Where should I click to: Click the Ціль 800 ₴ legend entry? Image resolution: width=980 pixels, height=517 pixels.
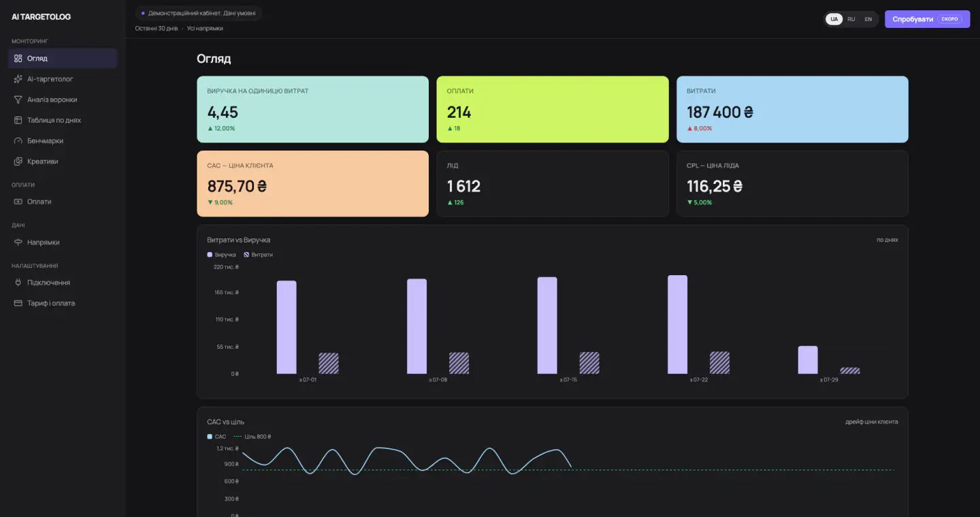pyautogui.click(x=252, y=437)
